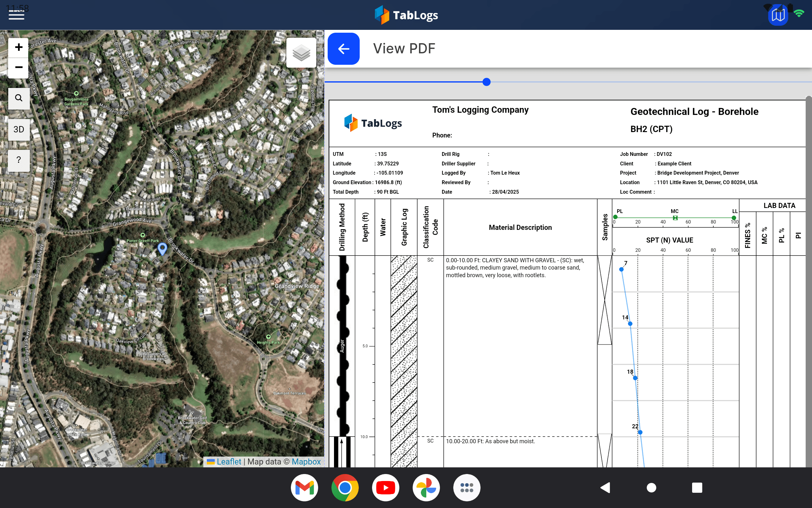Click the 'LAB DATA' header
812x508 pixels.
779,206
